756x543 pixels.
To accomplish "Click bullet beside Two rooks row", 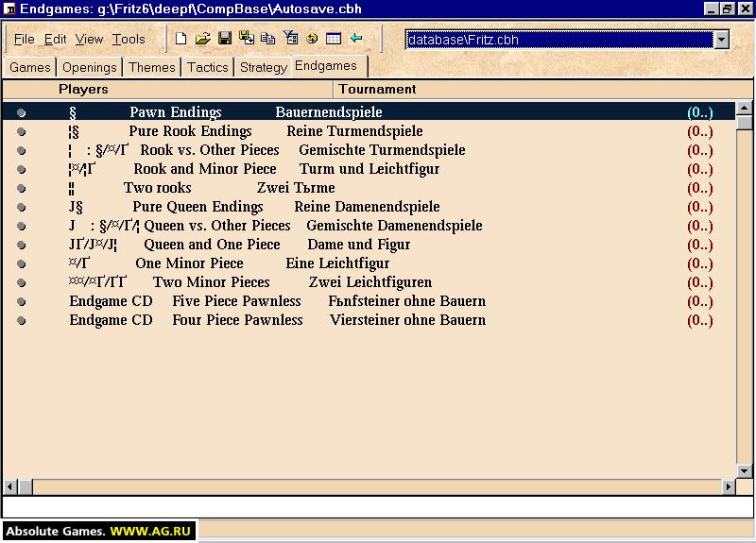I will 21,188.
